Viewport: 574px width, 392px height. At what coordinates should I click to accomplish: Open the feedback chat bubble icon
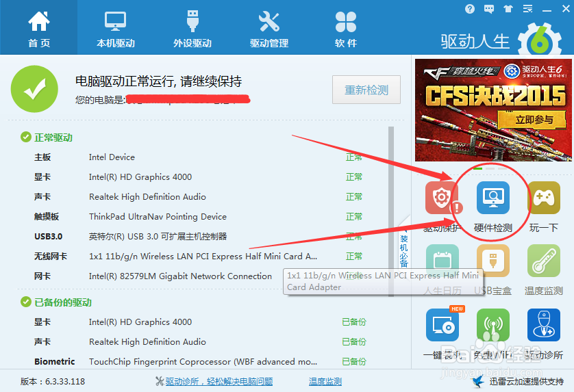click(488, 9)
